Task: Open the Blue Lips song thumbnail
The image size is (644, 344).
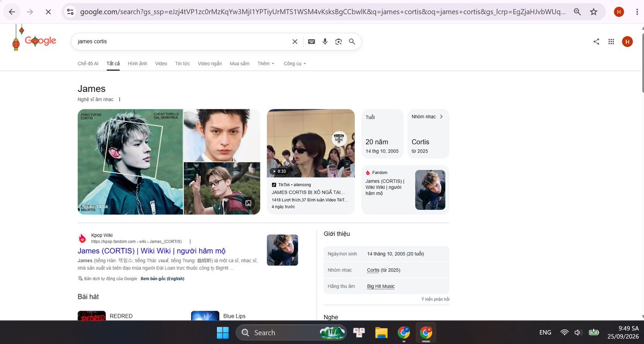Action: (205, 316)
